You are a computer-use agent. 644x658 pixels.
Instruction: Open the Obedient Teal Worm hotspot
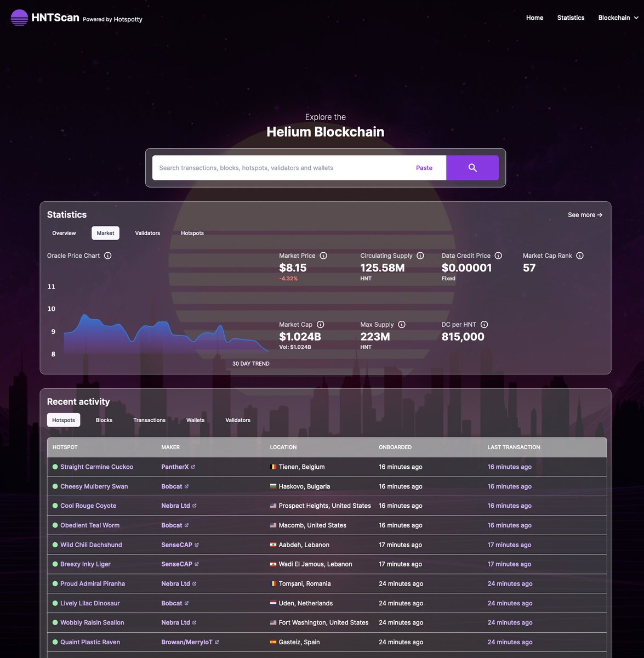pyautogui.click(x=90, y=525)
